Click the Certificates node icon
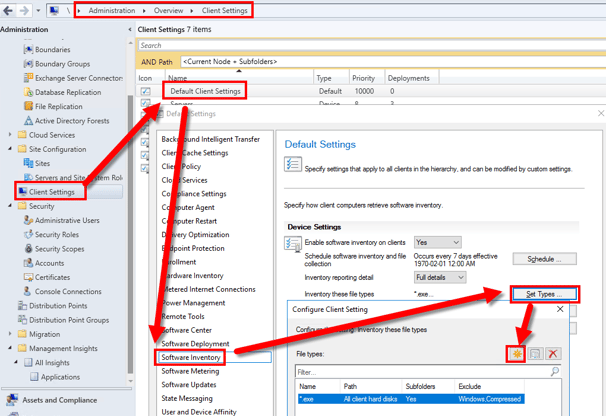This screenshot has height=416, width=606. [28, 277]
